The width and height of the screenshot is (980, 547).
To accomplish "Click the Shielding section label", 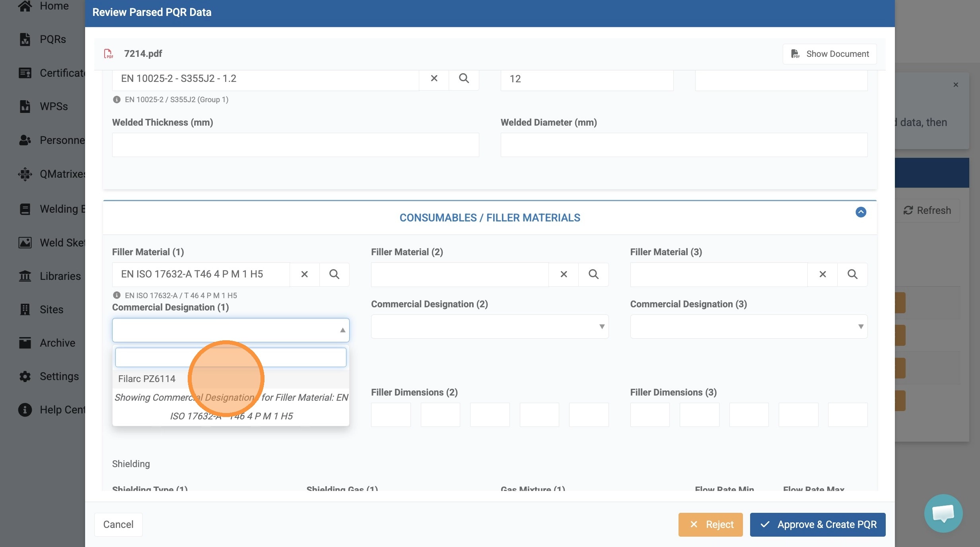I will 131,464.
